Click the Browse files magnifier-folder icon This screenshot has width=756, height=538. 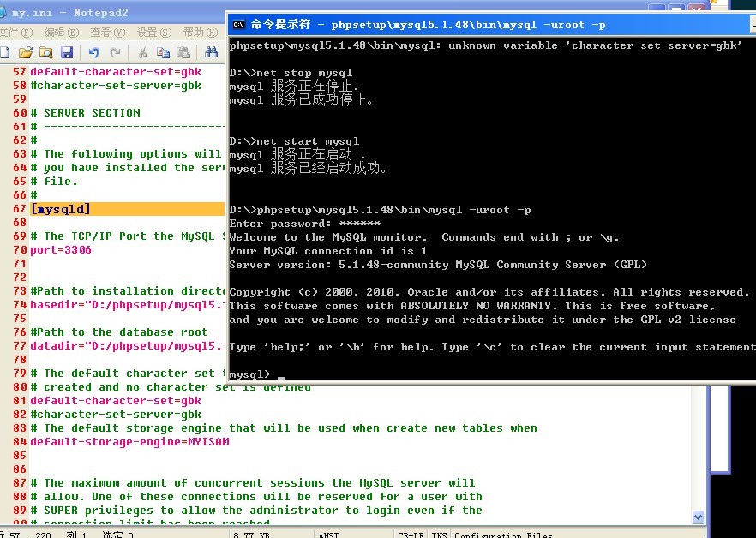(46, 52)
